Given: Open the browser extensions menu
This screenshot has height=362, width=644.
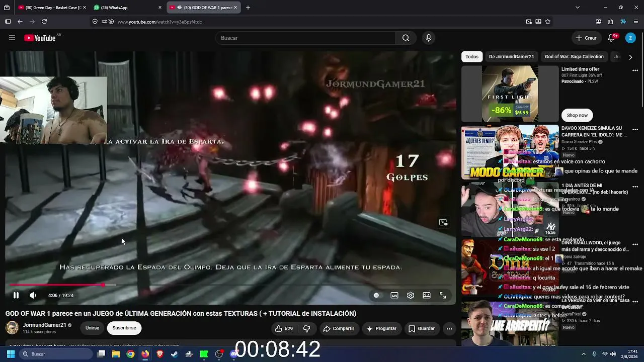Looking at the screenshot, I should tap(610, 22).
